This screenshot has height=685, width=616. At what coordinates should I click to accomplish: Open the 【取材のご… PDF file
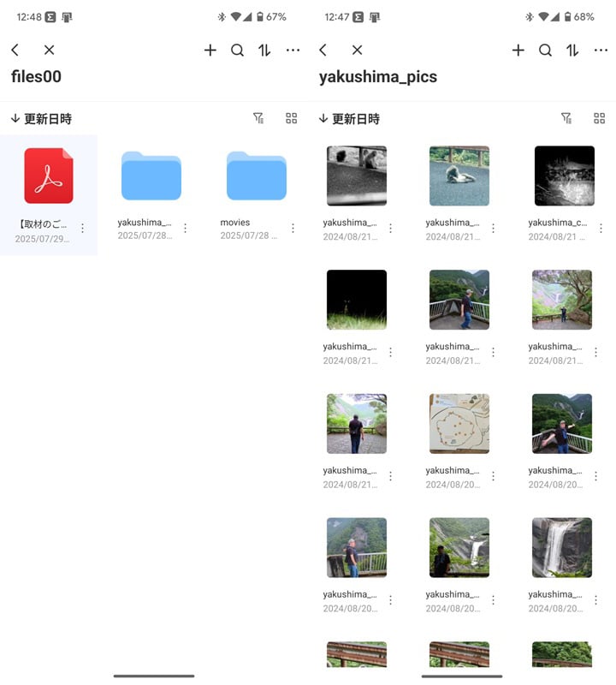(x=49, y=176)
